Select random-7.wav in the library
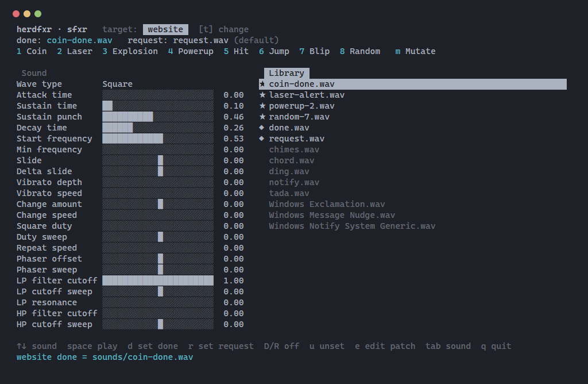This screenshot has width=588, height=384. (299, 117)
